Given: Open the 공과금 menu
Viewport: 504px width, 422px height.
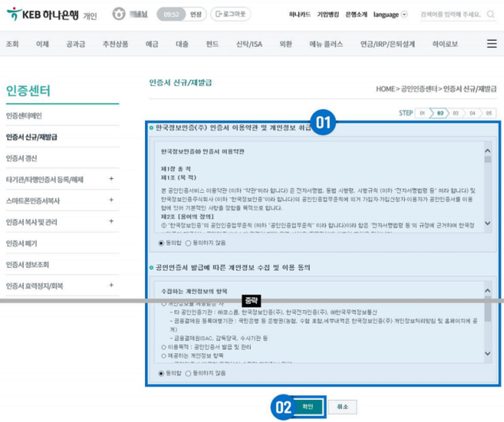Looking at the screenshot, I should (x=76, y=44).
